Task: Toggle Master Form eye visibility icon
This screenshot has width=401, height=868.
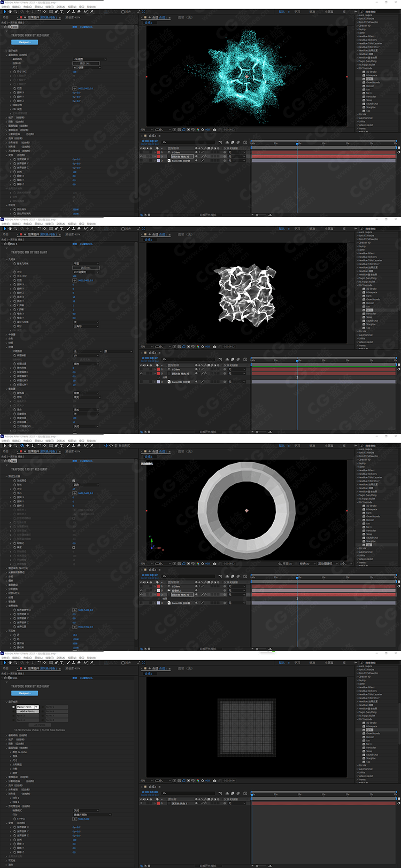Action: [x=13, y=707]
